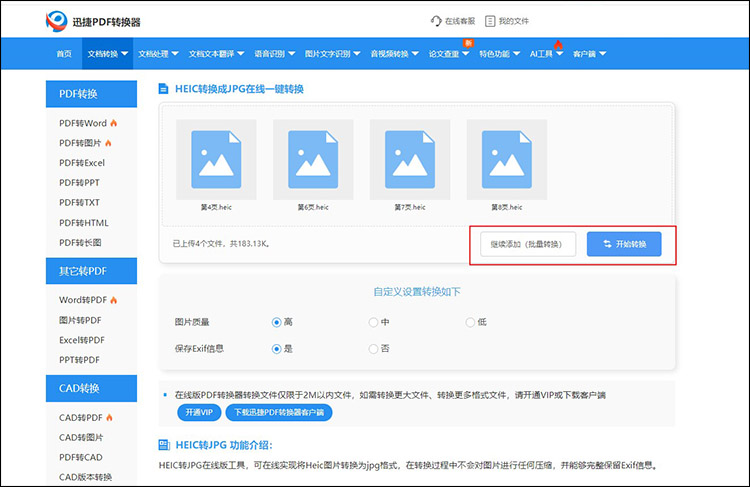Open PDF转长图 in sidebar
This screenshot has height=487, width=750.
(80, 243)
